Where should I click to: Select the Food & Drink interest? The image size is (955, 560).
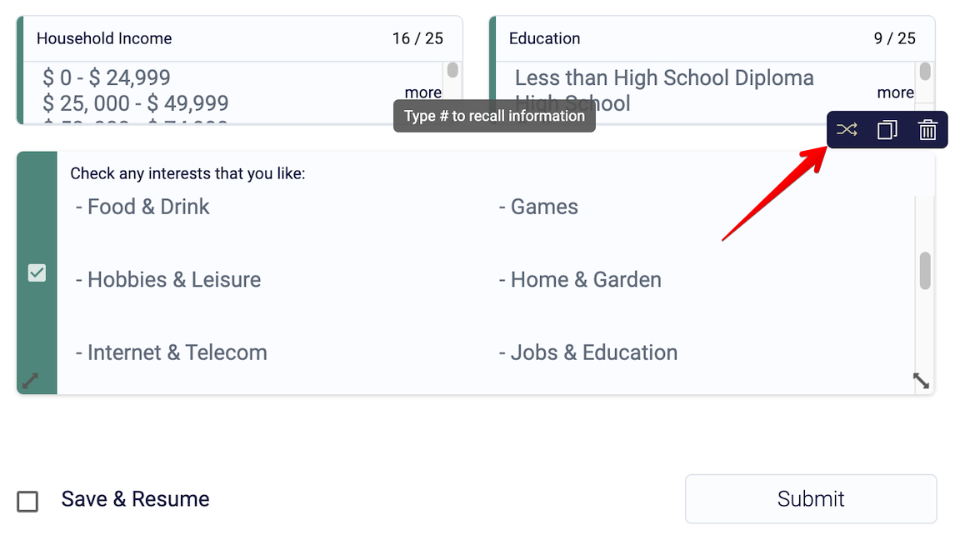click(147, 207)
